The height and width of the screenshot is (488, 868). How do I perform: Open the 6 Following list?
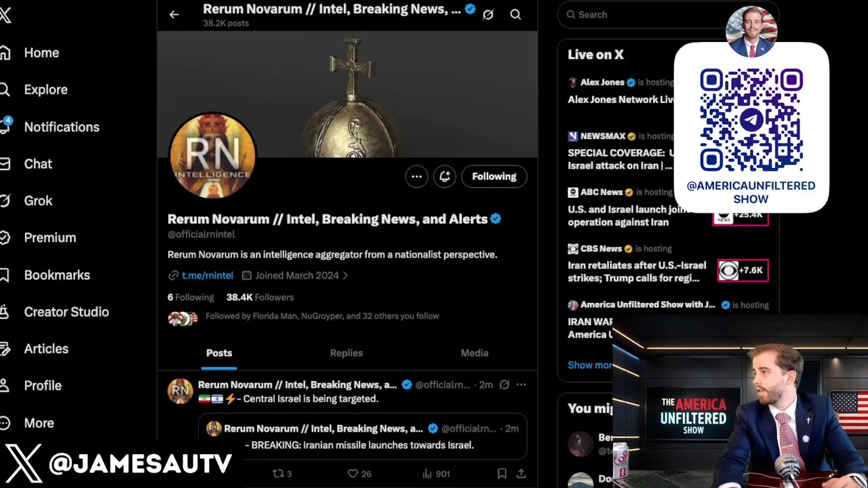click(x=191, y=297)
